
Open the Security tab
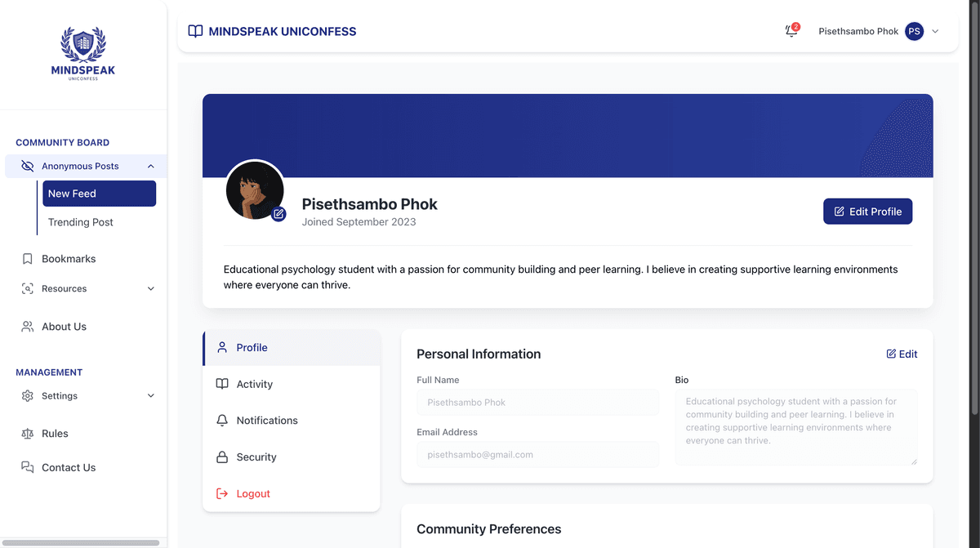tap(292, 457)
